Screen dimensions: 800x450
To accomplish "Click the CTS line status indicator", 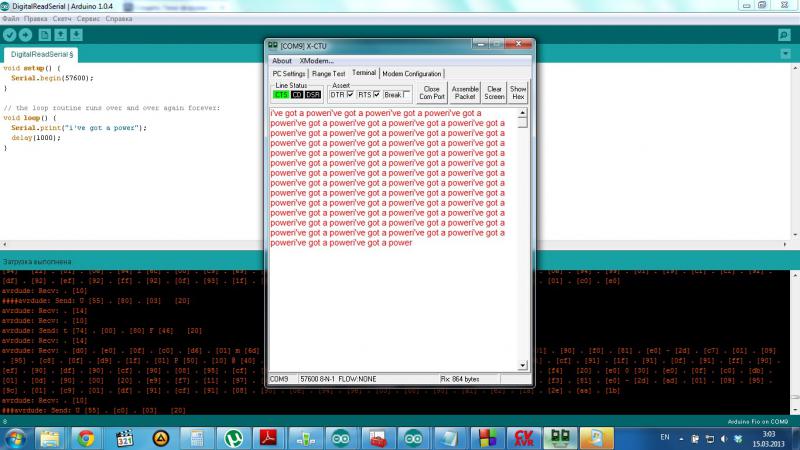I will 281,95.
